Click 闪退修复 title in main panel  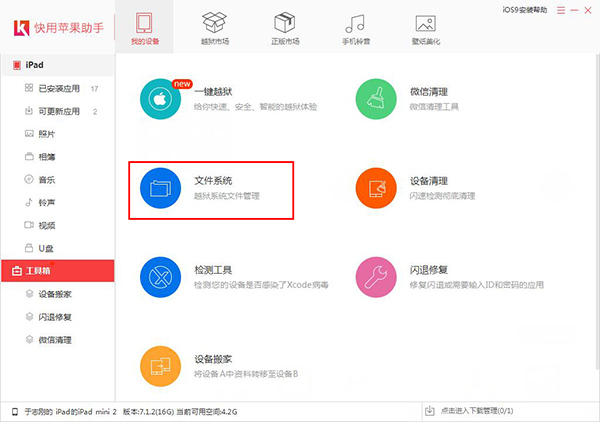tap(429, 270)
